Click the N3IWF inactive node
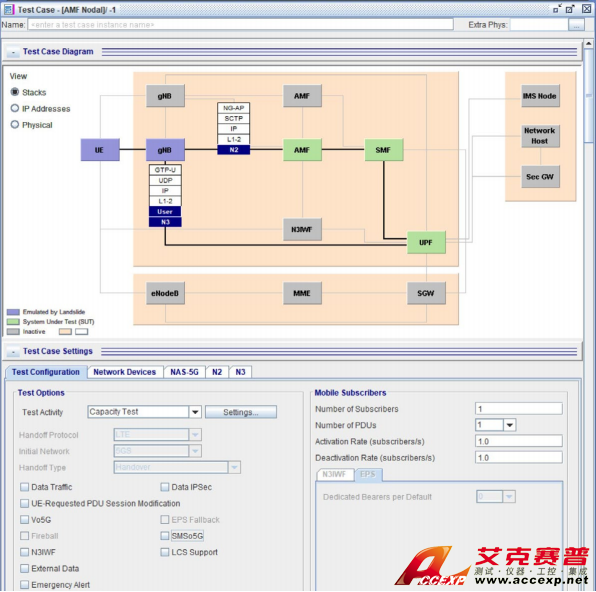Image resolution: width=596 pixels, height=592 pixels. (302, 229)
